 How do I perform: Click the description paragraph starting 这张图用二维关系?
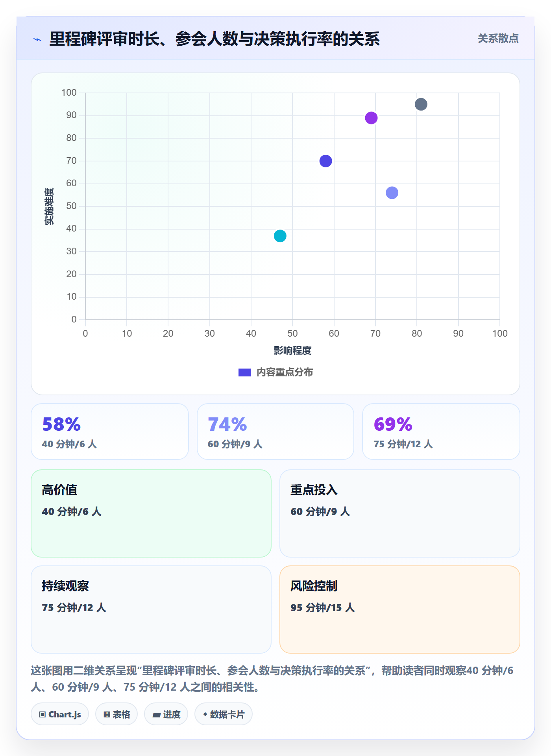[272, 679]
